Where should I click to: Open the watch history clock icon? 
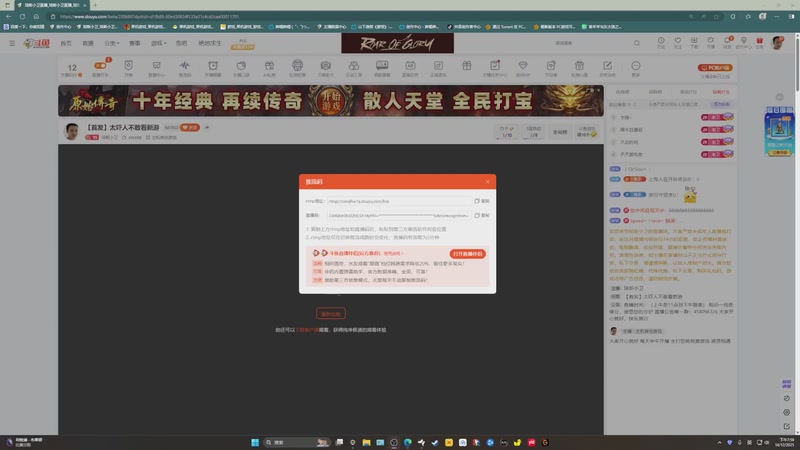coord(661,41)
